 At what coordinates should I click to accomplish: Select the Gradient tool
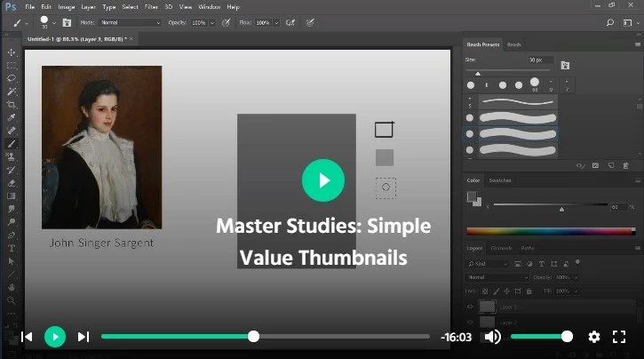(x=12, y=195)
